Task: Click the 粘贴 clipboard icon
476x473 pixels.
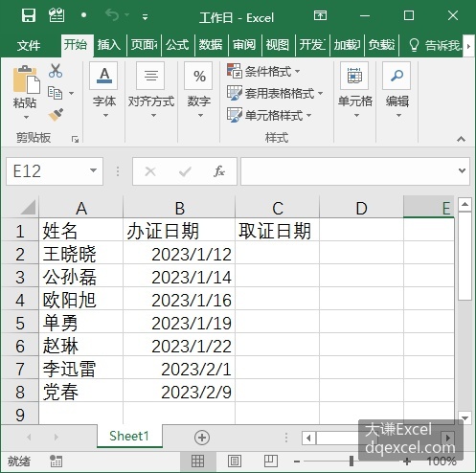Action: click(x=27, y=79)
